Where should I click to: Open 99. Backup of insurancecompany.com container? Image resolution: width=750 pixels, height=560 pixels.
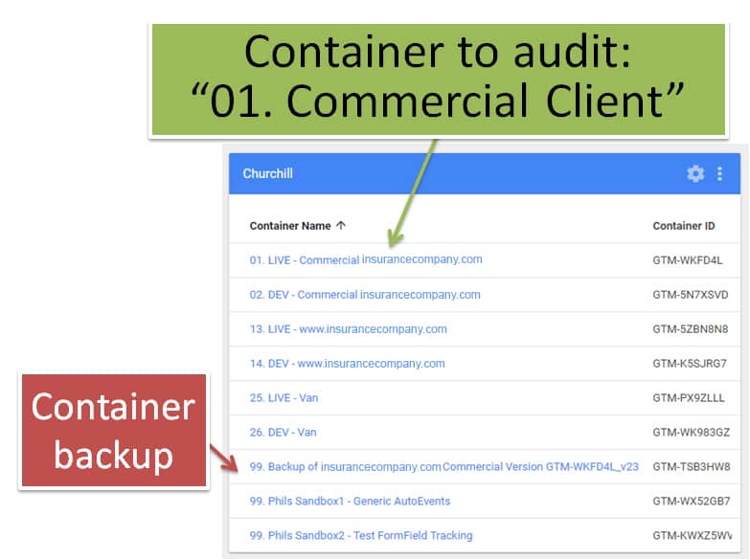point(443,467)
